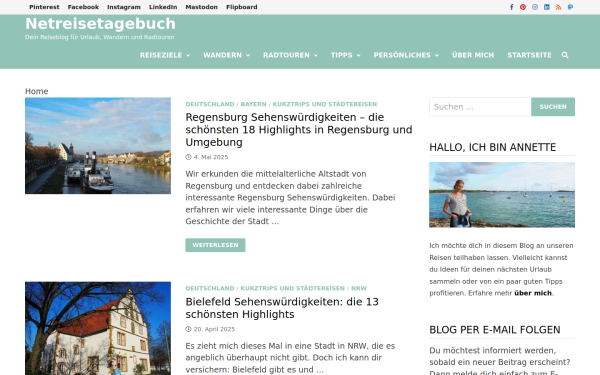Open the Regensburg Sehenswürdigkeiten article title

pos(299,130)
